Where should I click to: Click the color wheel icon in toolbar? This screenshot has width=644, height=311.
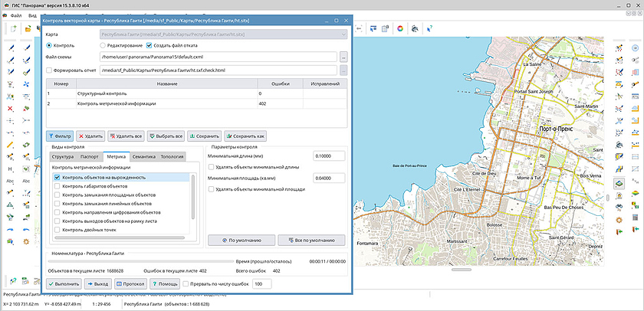coord(399,29)
